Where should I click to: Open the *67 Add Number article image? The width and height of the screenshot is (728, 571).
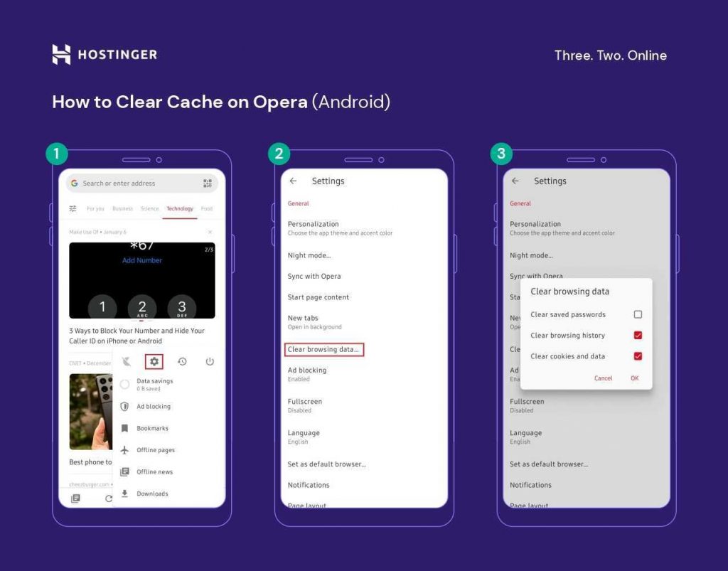tap(142, 280)
